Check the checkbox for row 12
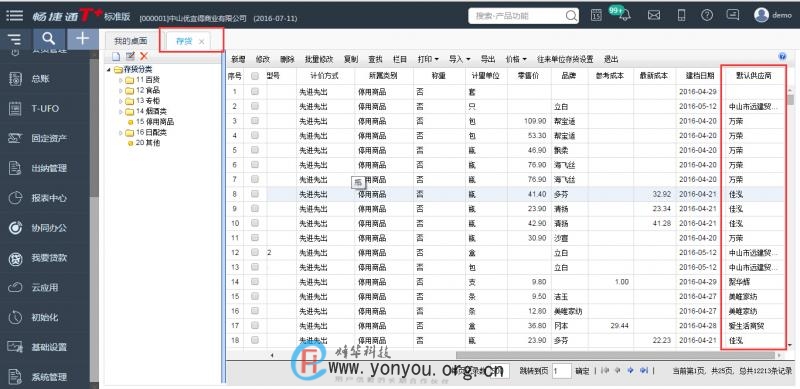The width and height of the screenshot is (800, 389). pos(255,252)
